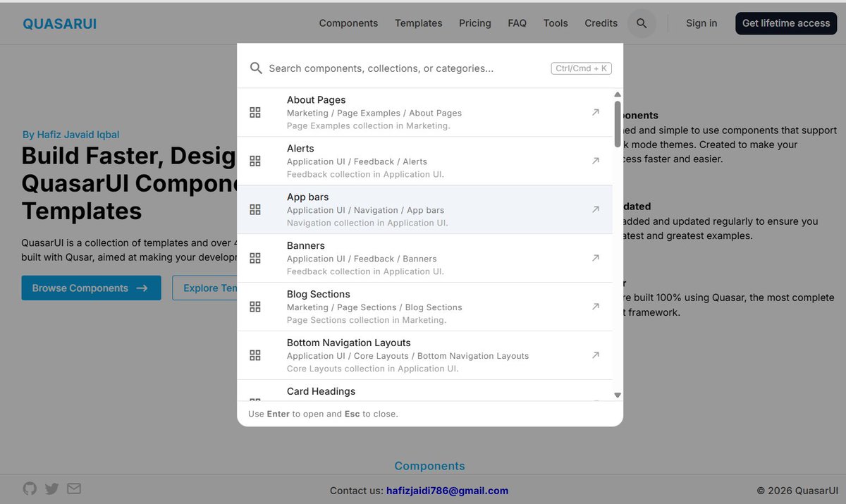846x504 pixels.
Task: Go to the Pricing nav item
Action: coord(475,23)
